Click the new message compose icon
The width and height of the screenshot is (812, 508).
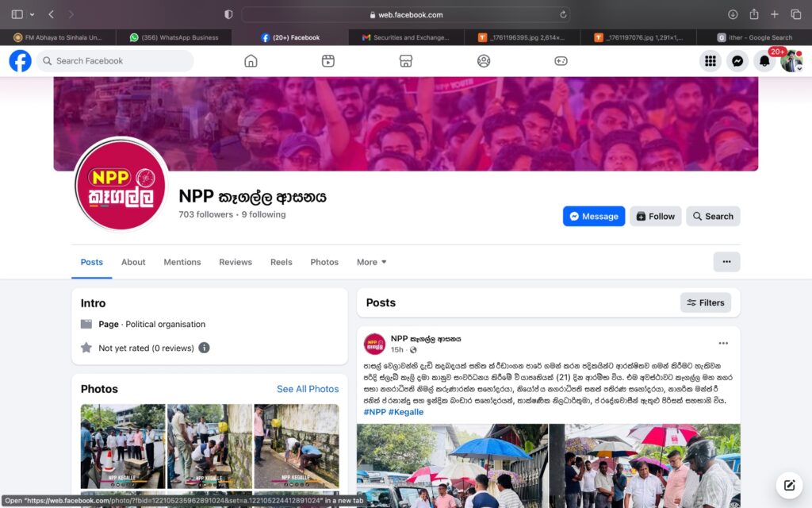(x=788, y=484)
